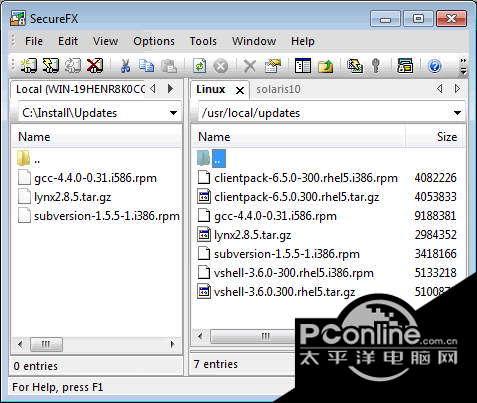Select remote vshell-3.6.0.300.rhel5.tar.gz

pos(276,292)
